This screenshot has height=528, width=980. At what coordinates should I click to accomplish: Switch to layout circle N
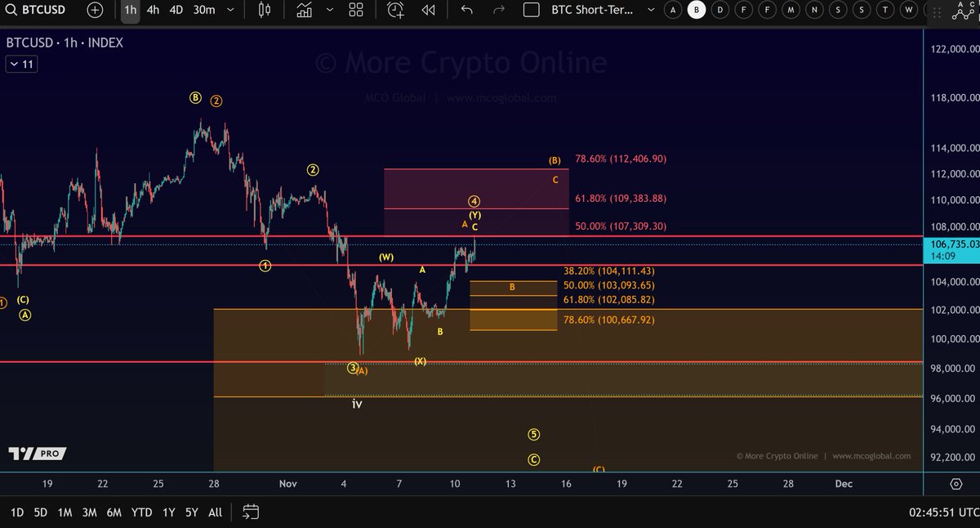coord(814,10)
